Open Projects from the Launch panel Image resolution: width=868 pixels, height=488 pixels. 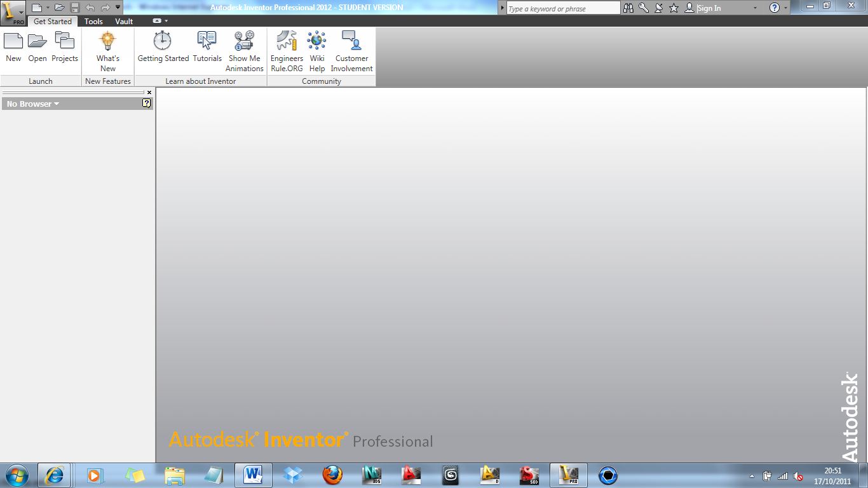coord(65,47)
